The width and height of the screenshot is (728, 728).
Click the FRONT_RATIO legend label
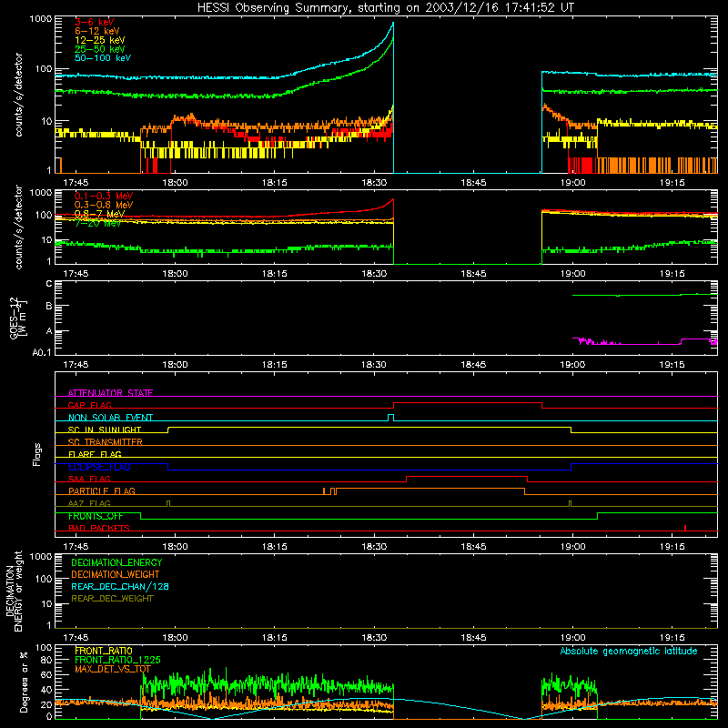pos(104,651)
